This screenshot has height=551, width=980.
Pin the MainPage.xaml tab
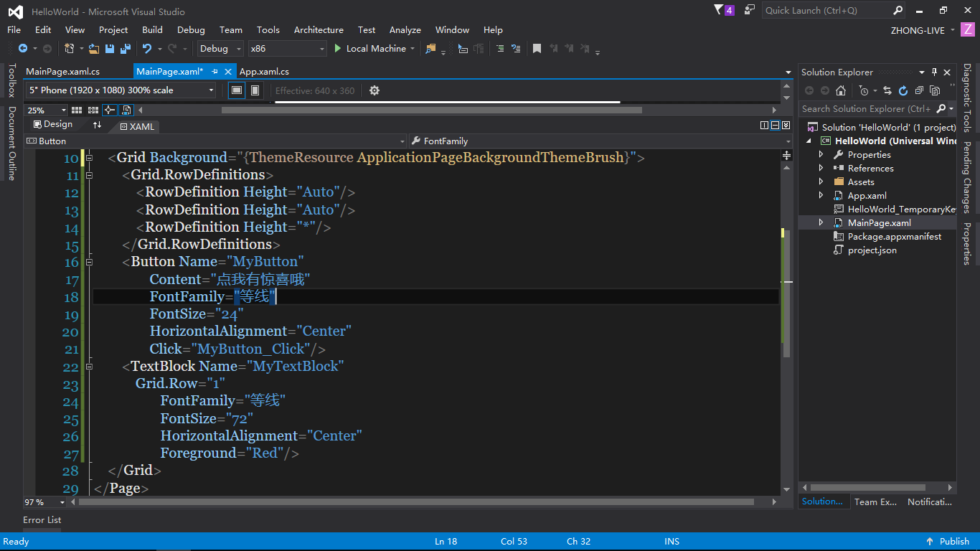click(215, 72)
